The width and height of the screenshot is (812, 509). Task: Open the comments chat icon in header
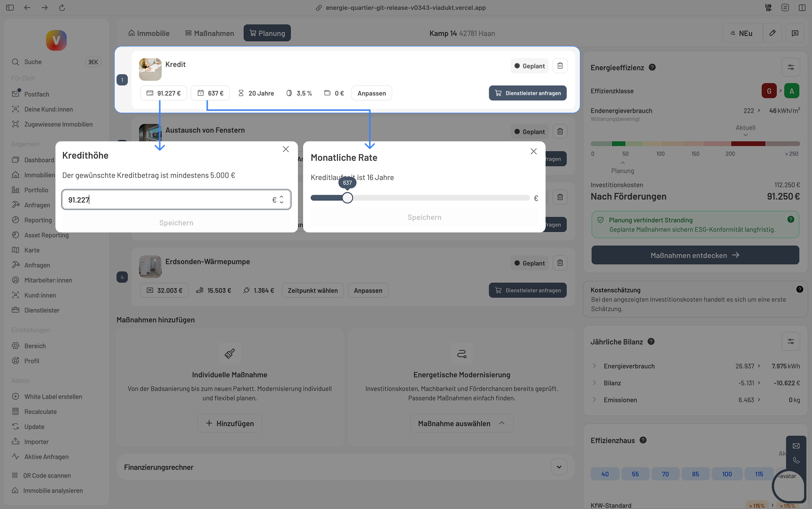(795, 33)
